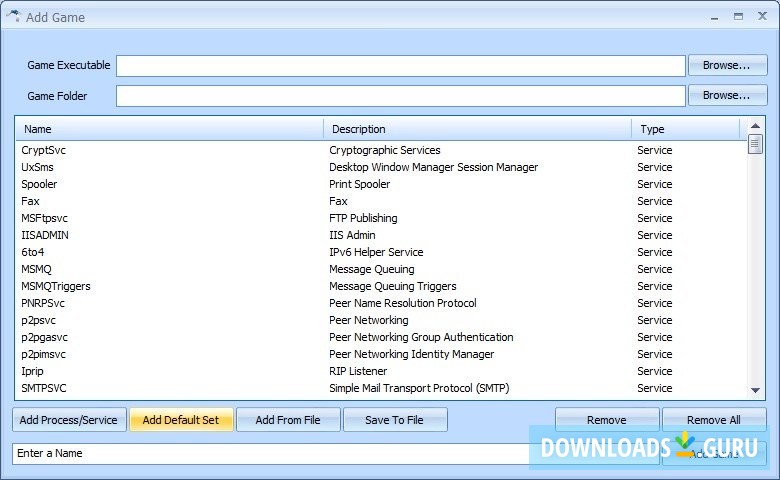
Task: Click Save To File button
Action: click(x=394, y=420)
